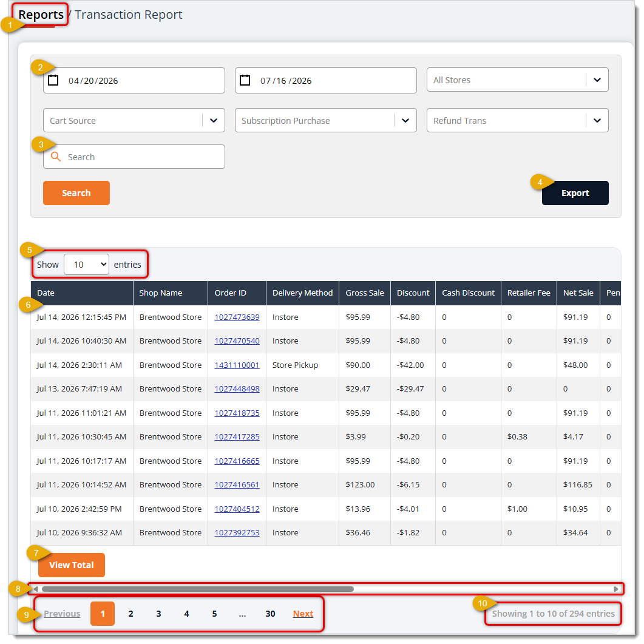This screenshot has width=644, height=644.
Task: Click the $116.85 net sale cell
Action: pos(577,484)
